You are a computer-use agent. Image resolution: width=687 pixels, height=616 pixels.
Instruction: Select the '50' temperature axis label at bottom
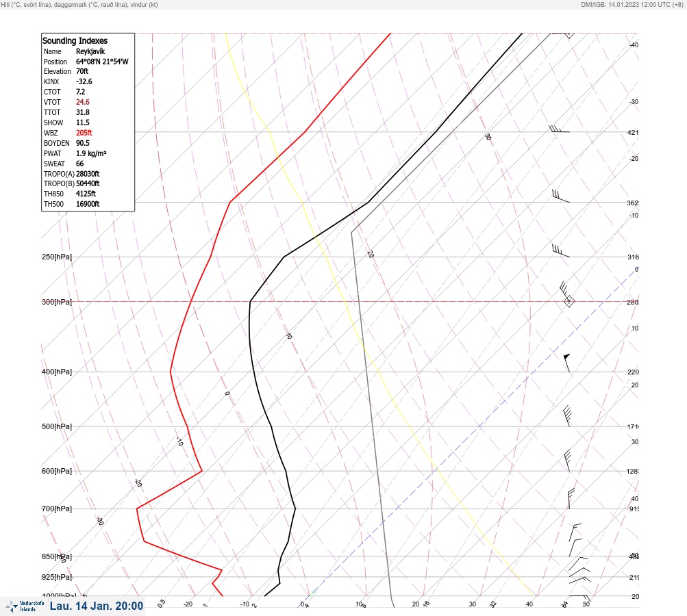click(x=586, y=604)
